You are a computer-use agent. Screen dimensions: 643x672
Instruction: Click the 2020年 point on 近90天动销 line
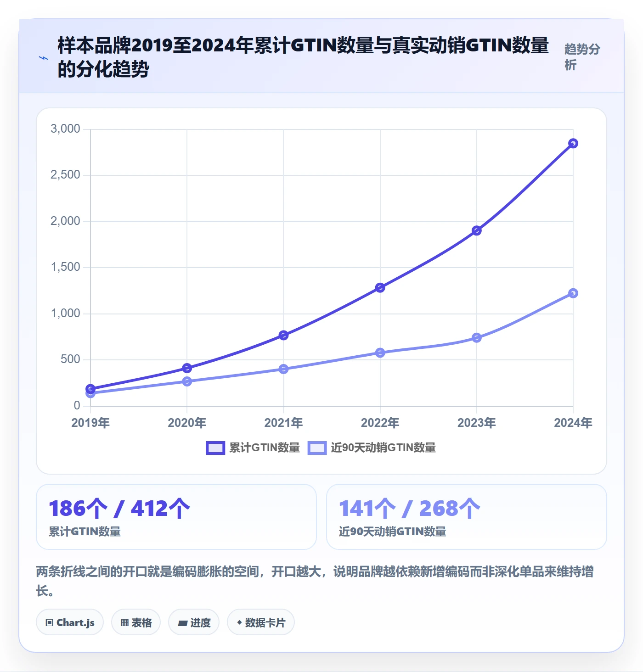coord(187,381)
